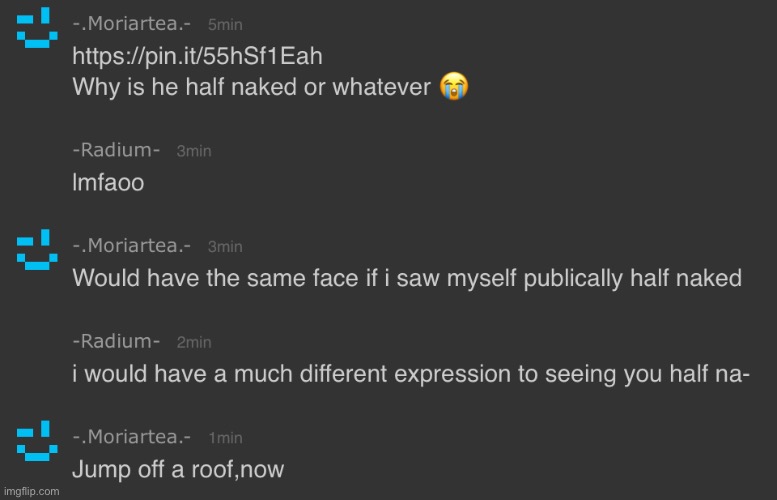Click the avatar next to "Would have the same face"
The width and height of the screenshot is (777, 500).
coord(37,249)
